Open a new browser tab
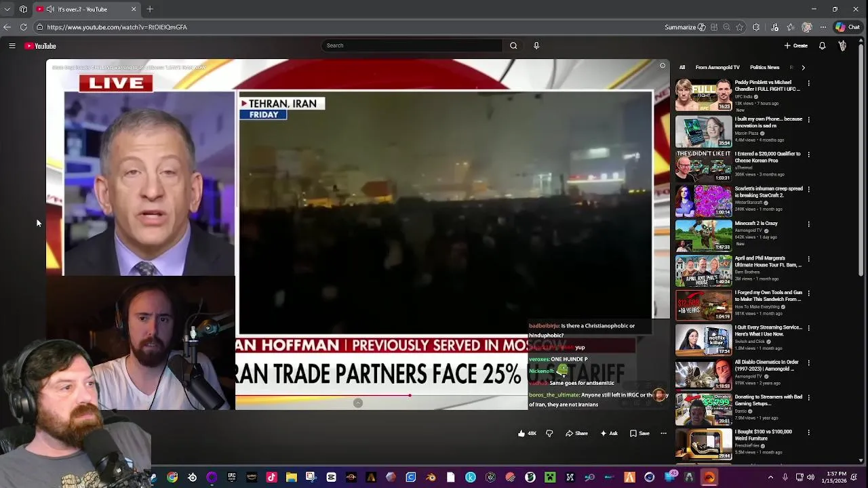Image resolution: width=868 pixels, height=488 pixels. pyautogui.click(x=150, y=9)
